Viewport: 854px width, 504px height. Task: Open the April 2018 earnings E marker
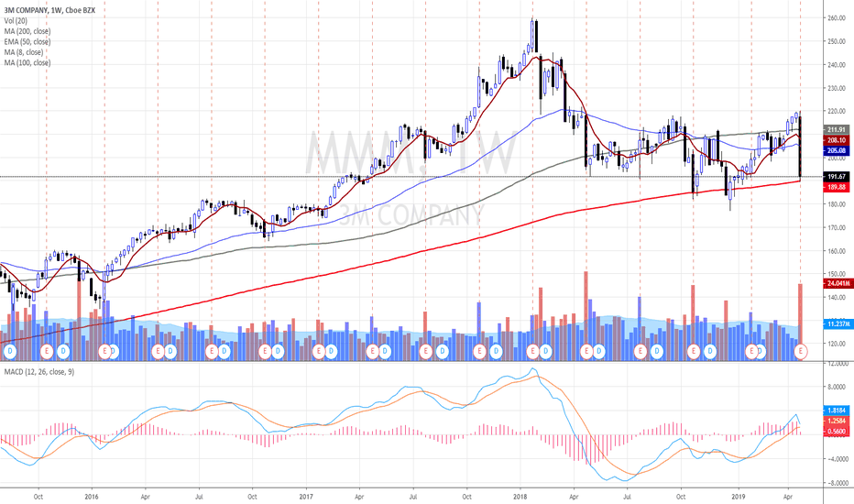[x=586, y=352]
